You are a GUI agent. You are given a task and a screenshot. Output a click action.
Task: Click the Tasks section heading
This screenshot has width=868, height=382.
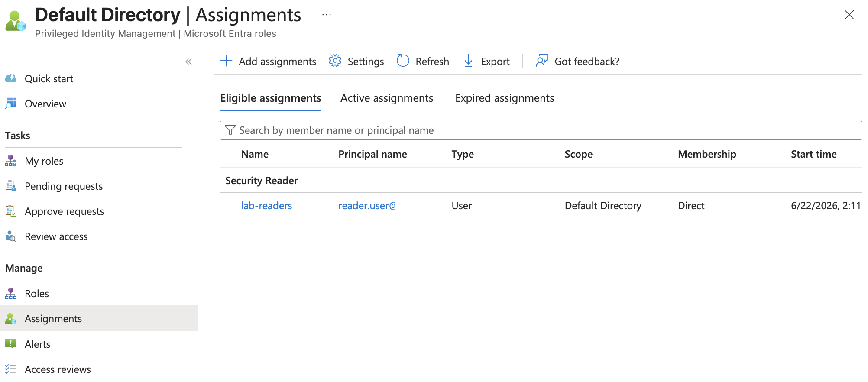[x=18, y=136]
